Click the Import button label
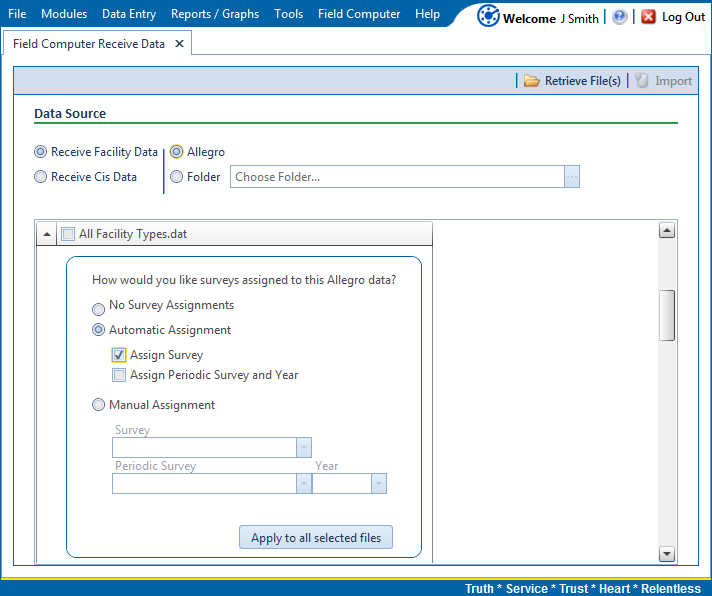The image size is (712, 596). point(673,81)
